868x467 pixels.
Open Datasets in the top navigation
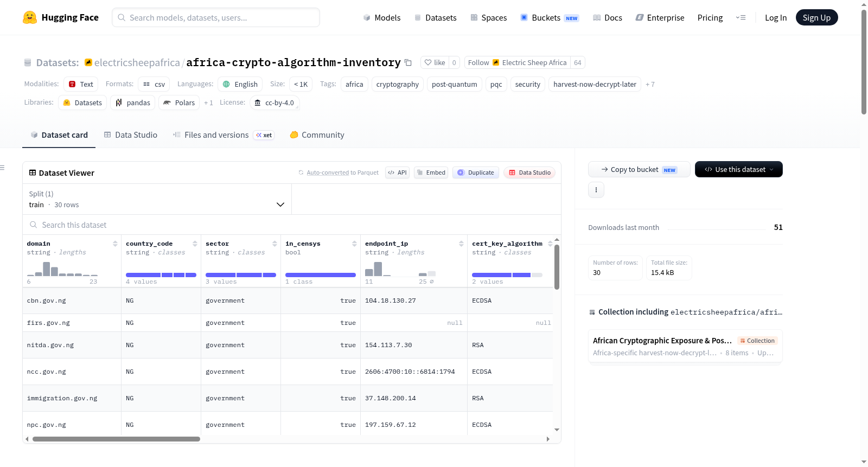click(x=435, y=17)
